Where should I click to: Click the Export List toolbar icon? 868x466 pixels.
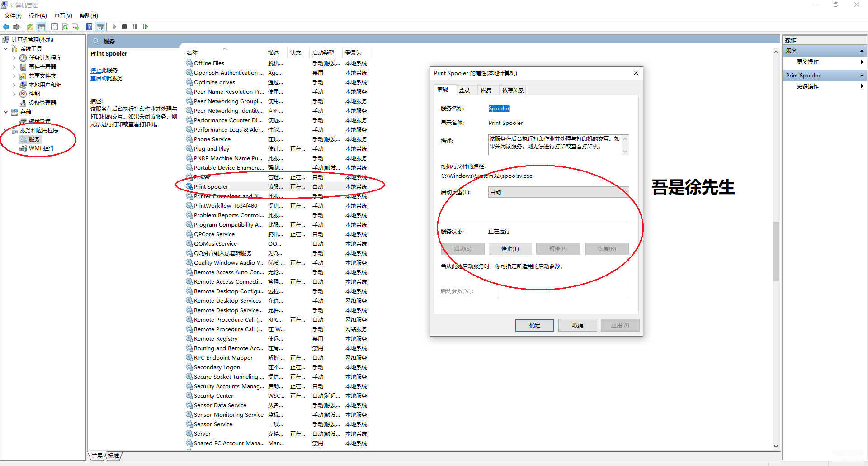(75, 27)
